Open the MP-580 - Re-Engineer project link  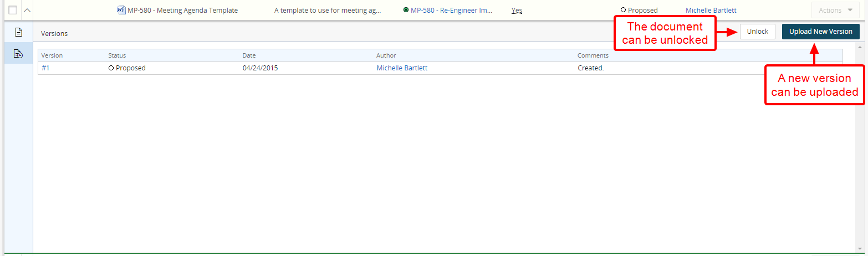click(x=451, y=10)
